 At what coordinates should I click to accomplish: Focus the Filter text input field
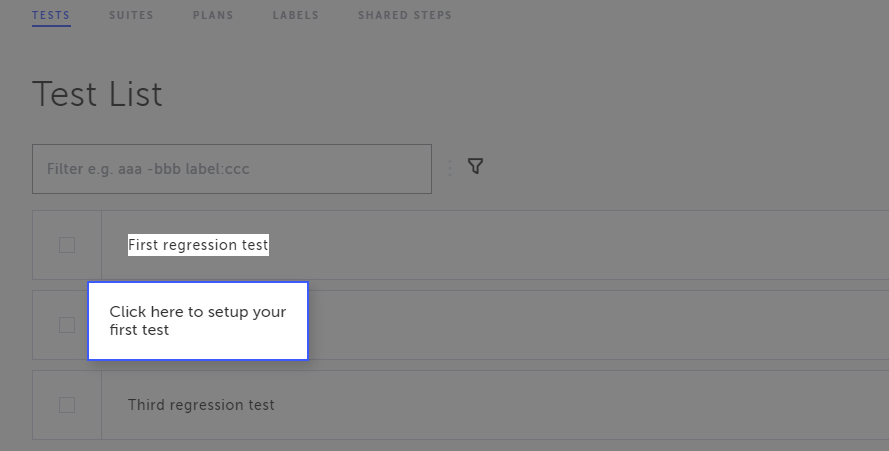pos(232,169)
